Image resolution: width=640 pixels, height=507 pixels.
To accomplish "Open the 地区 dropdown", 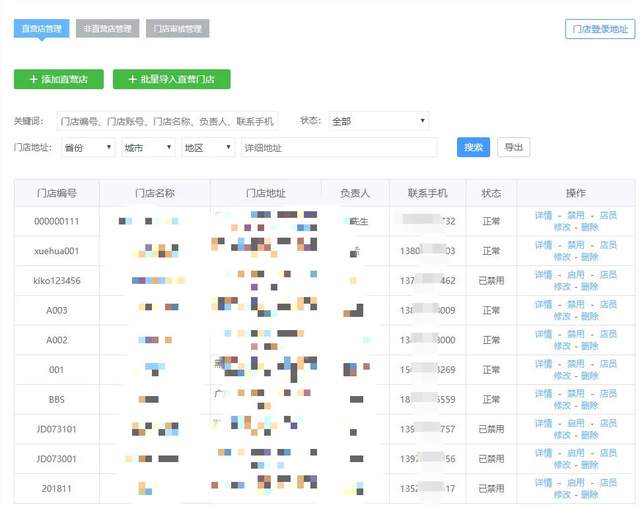I will 208,148.
